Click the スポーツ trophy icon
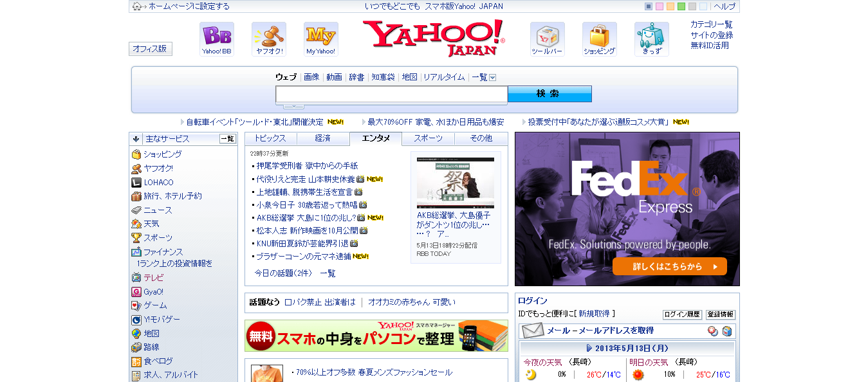 (136, 238)
